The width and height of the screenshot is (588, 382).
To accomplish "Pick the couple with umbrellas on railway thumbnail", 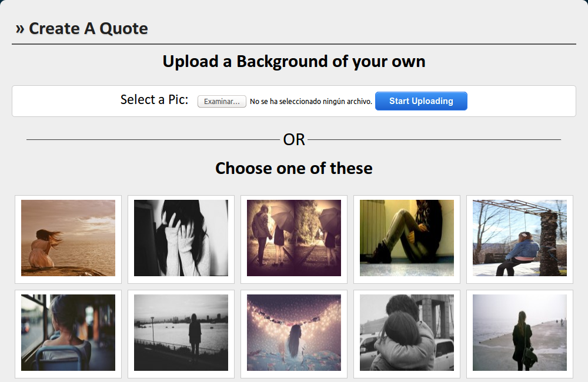I will [x=294, y=238].
